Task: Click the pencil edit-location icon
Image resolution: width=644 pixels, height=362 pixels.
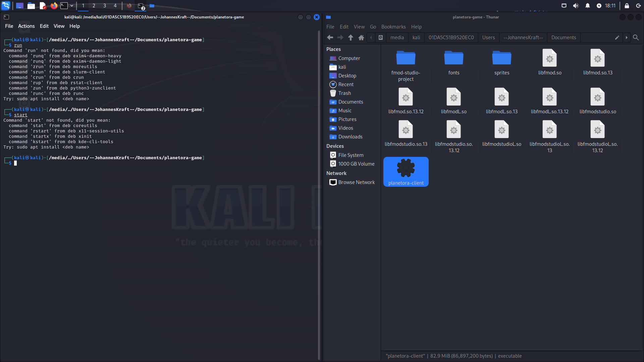Action: point(617,38)
